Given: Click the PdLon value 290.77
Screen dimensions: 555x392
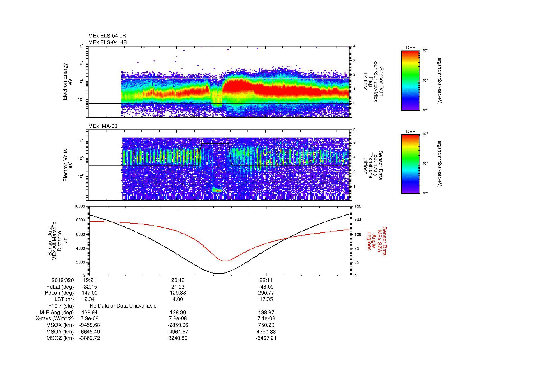Looking at the screenshot, I should tap(266, 293).
